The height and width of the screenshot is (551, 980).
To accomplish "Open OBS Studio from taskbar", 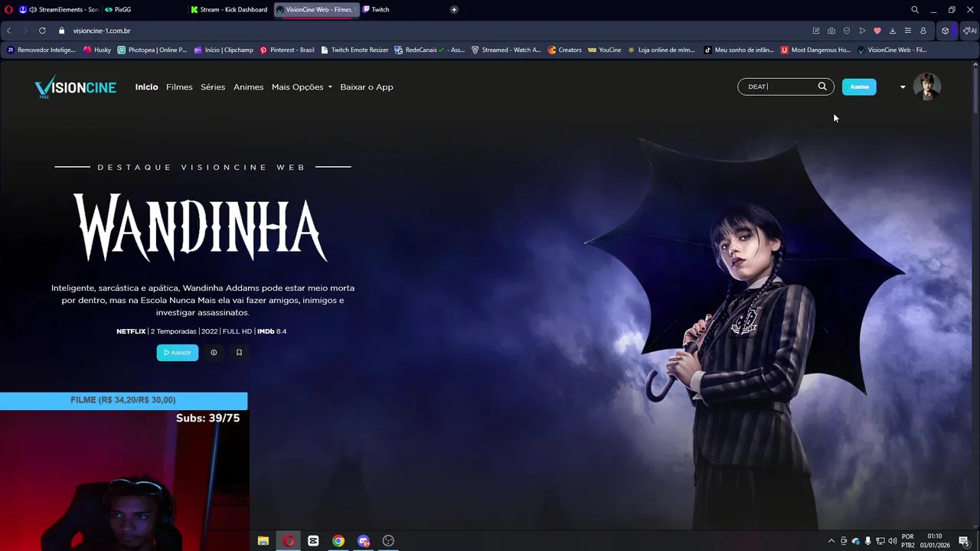I will [388, 541].
